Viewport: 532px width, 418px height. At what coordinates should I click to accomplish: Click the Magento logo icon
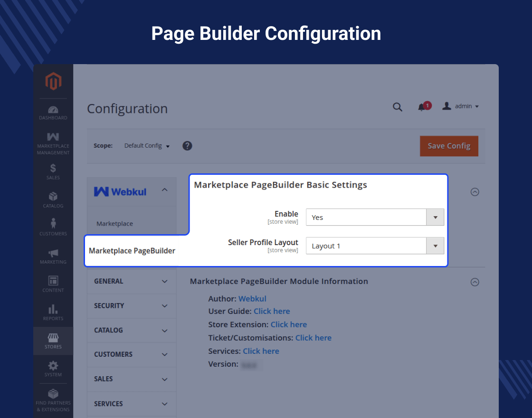click(53, 81)
